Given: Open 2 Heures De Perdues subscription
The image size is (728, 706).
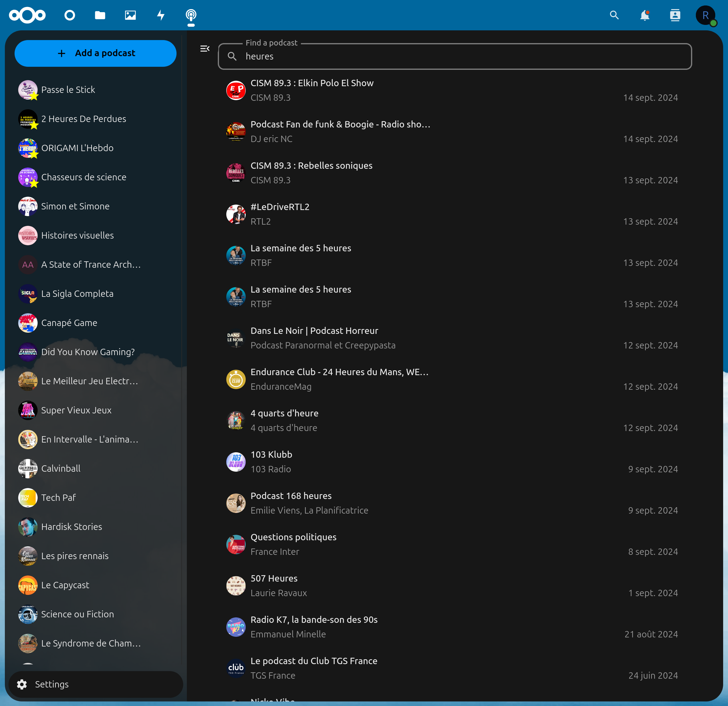Looking at the screenshot, I should click(x=96, y=119).
